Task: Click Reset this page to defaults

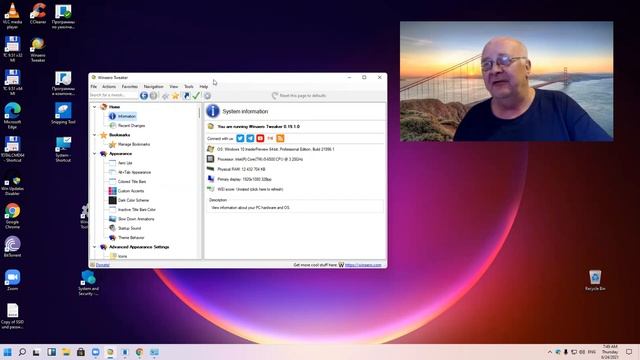Action: click(x=299, y=96)
